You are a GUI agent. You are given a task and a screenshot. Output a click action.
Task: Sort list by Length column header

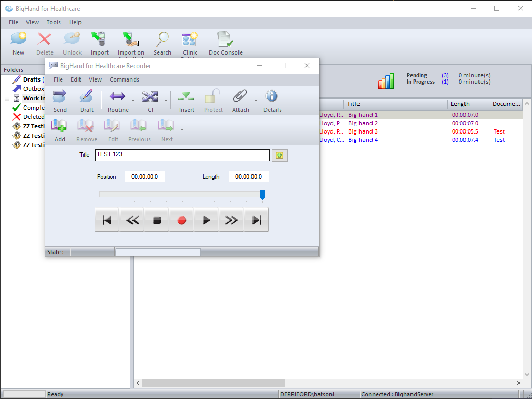coord(468,104)
